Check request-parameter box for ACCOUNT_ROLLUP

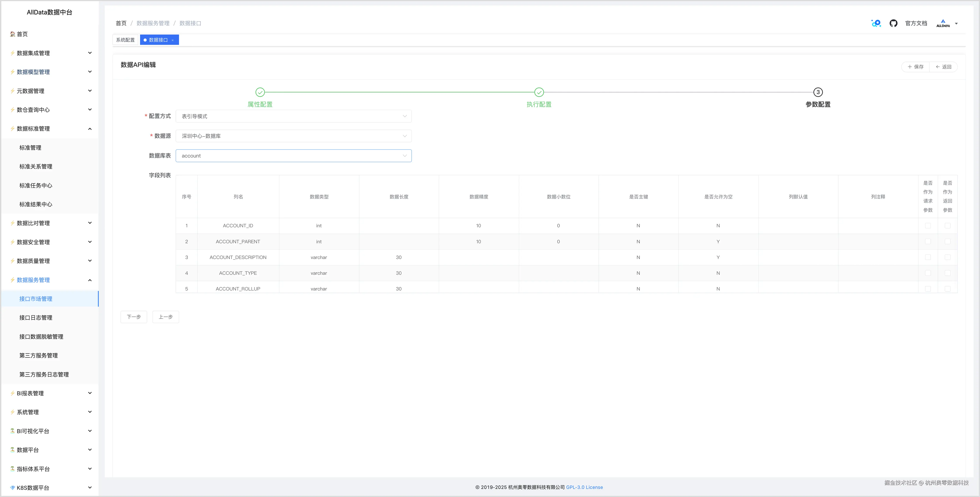click(x=928, y=289)
